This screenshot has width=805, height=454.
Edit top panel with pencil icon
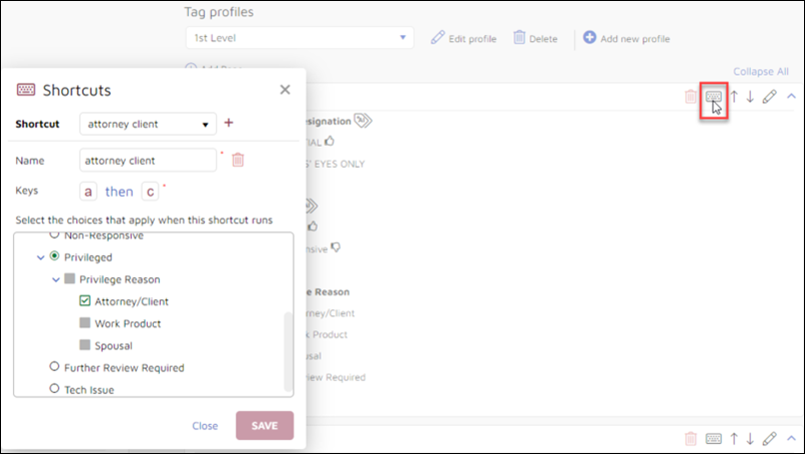(x=769, y=96)
